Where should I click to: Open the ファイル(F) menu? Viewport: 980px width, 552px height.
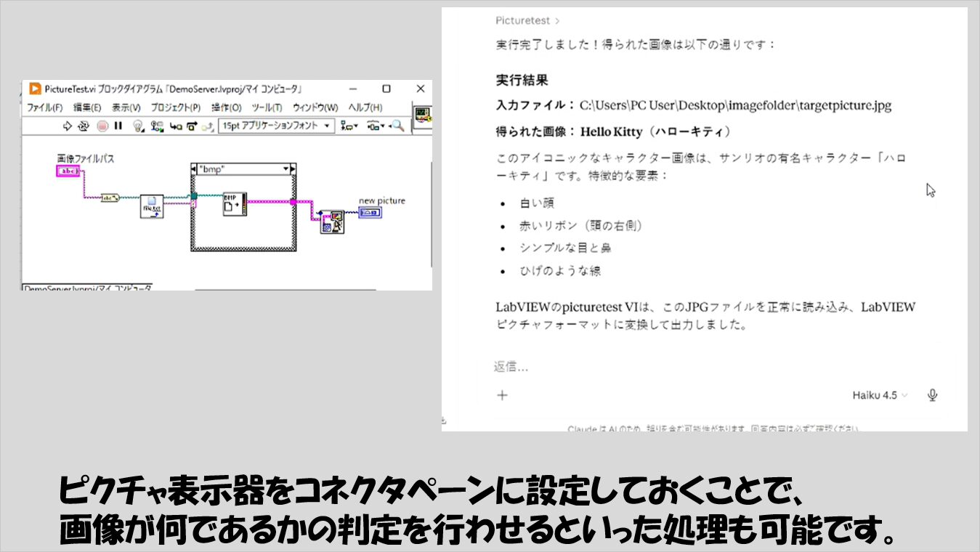[x=44, y=107]
